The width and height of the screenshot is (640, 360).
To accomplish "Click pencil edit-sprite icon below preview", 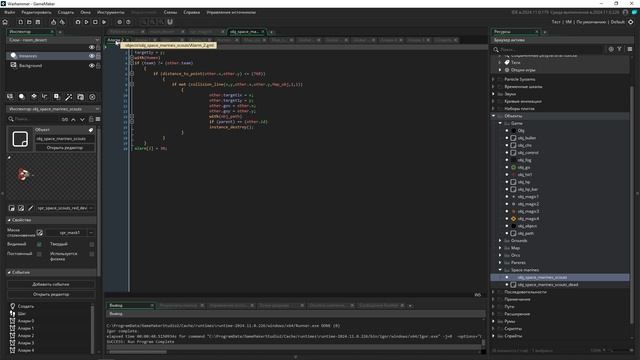I will [31, 208].
